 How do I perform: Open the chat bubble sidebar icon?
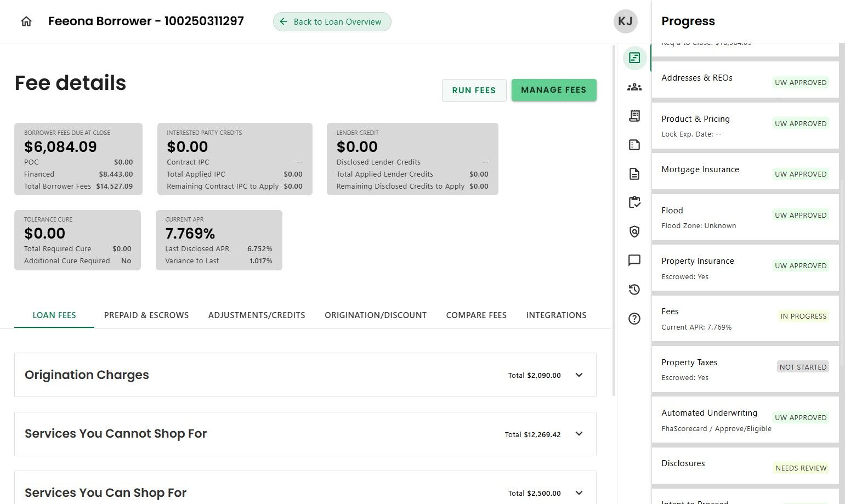(634, 260)
